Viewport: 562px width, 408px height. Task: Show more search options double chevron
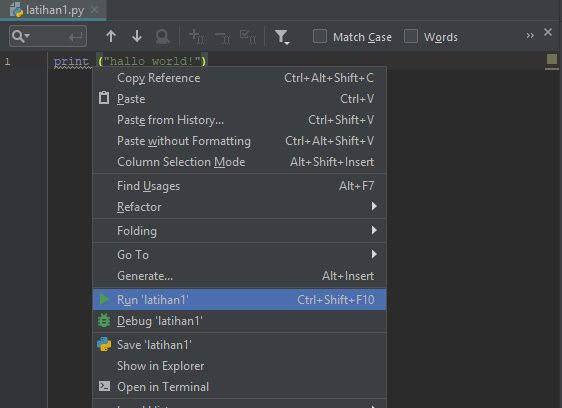tap(530, 35)
